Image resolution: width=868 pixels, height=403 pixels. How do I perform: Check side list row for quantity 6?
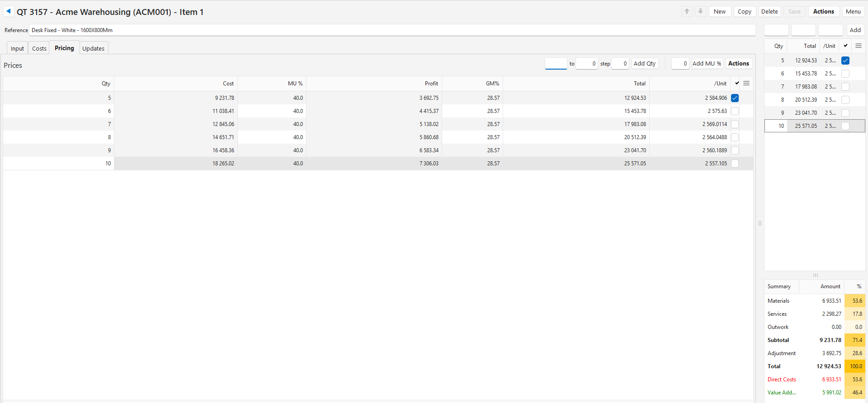pyautogui.click(x=845, y=74)
